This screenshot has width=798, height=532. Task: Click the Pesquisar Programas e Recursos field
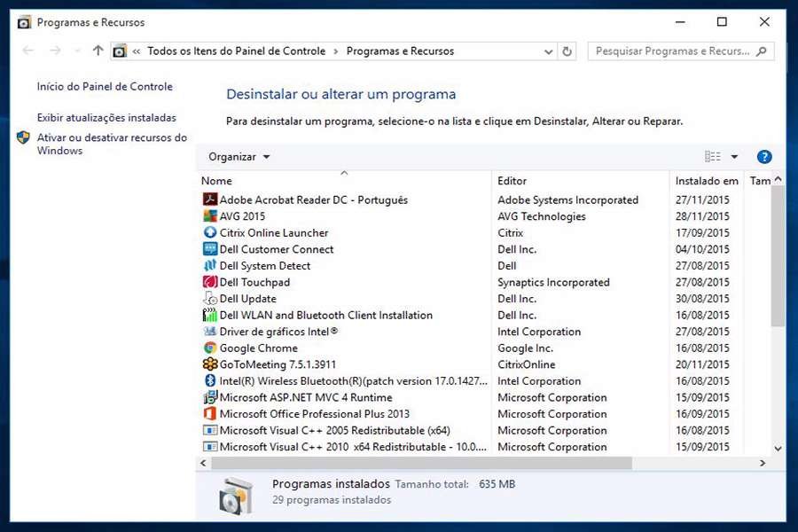[x=681, y=51]
